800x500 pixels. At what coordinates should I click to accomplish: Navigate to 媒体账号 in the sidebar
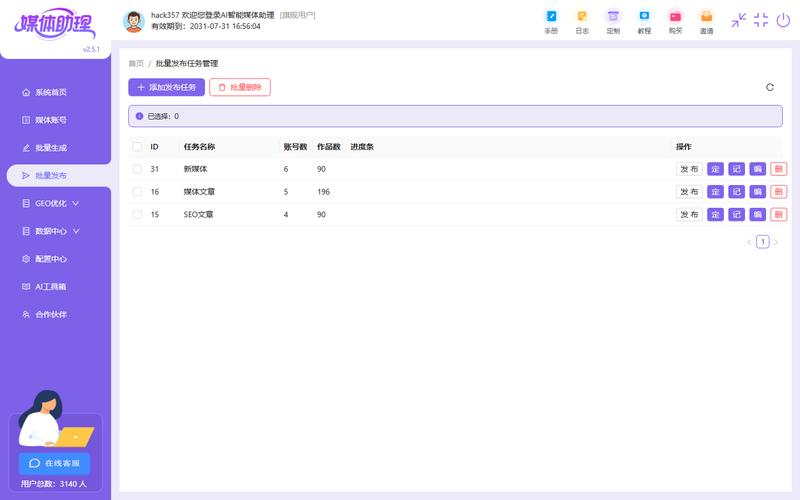(50, 120)
